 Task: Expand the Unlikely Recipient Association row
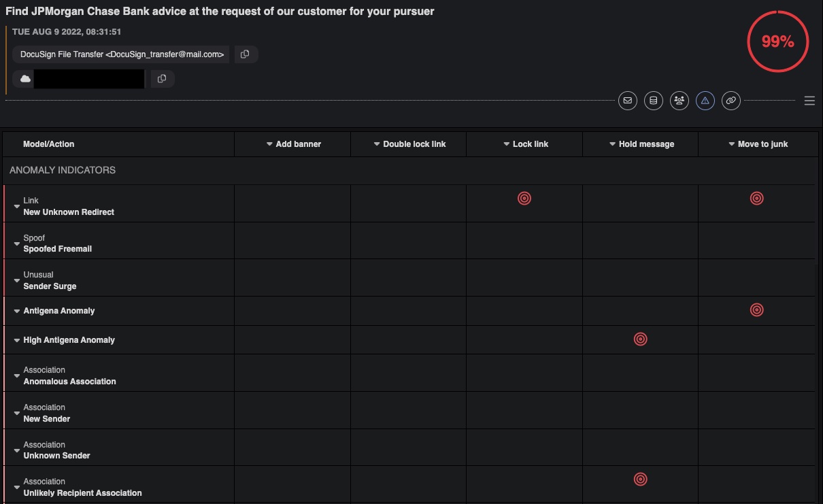(17, 488)
